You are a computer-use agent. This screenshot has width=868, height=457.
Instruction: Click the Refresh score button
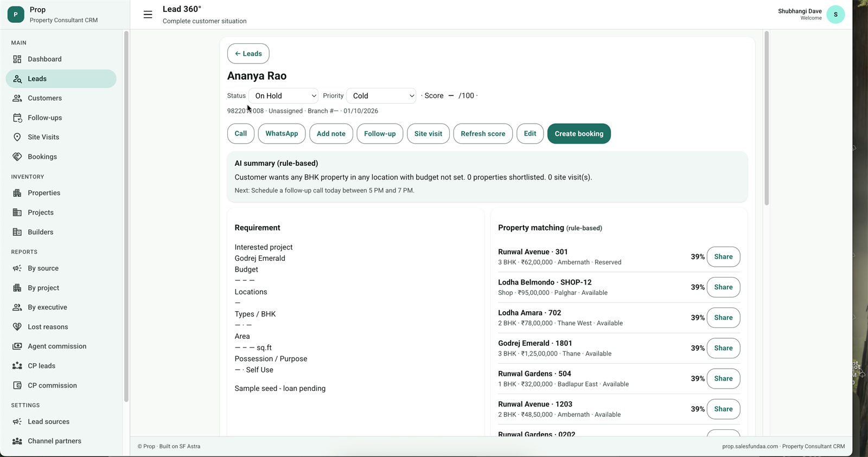tap(483, 133)
